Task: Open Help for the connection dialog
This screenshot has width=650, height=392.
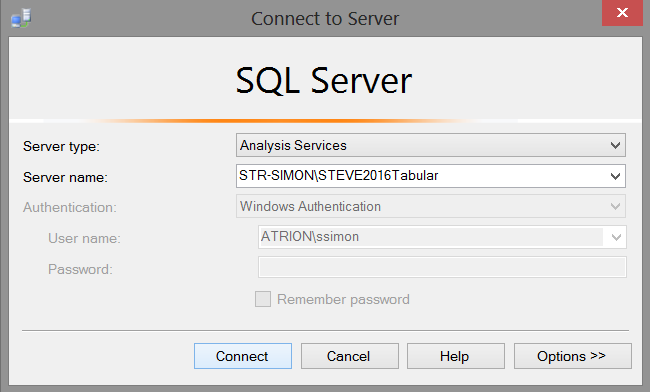Action: tap(456, 356)
